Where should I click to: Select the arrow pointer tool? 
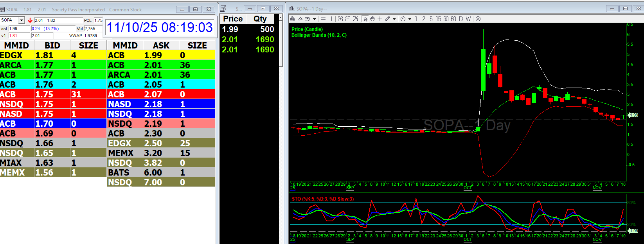[365, 19]
